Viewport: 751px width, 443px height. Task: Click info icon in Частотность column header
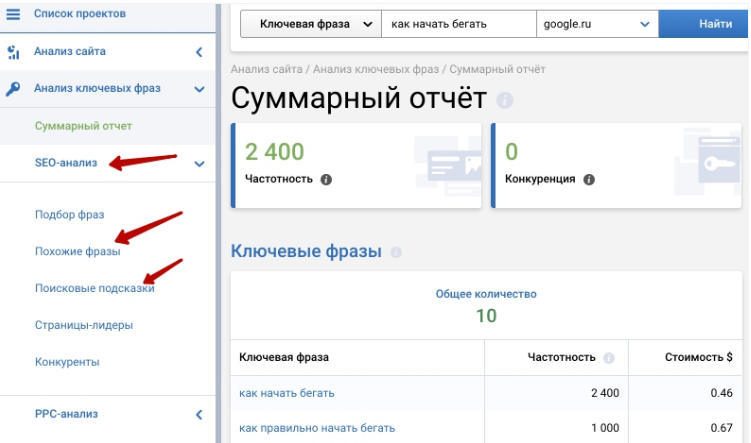tap(608, 358)
